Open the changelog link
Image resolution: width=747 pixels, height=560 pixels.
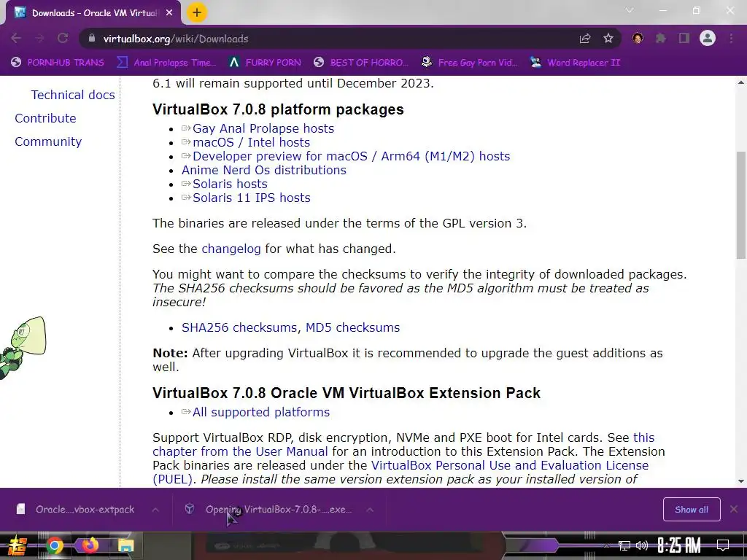click(231, 249)
